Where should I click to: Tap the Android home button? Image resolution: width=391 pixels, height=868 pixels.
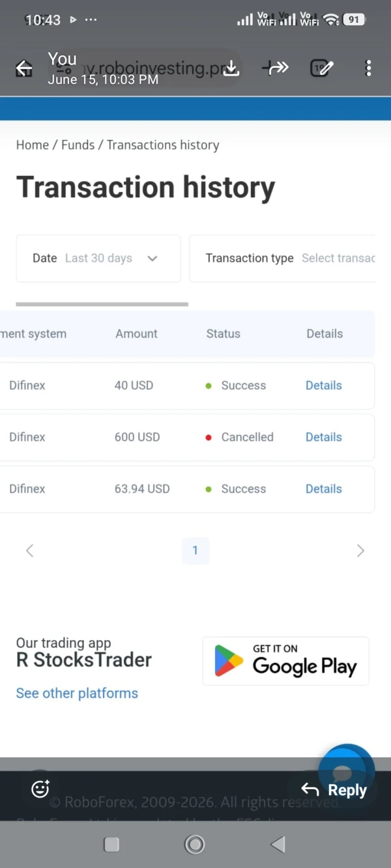pyautogui.click(x=194, y=845)
